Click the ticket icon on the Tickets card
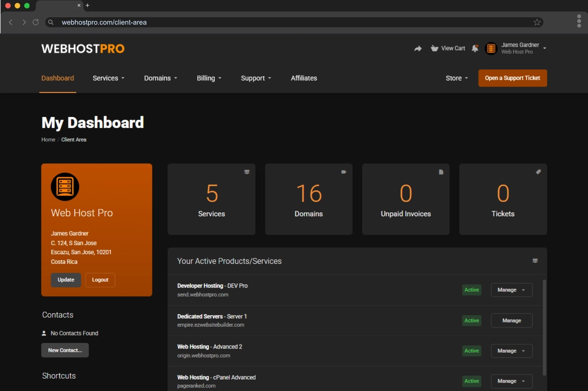This screenshot has width=588, height=391. 538,172
